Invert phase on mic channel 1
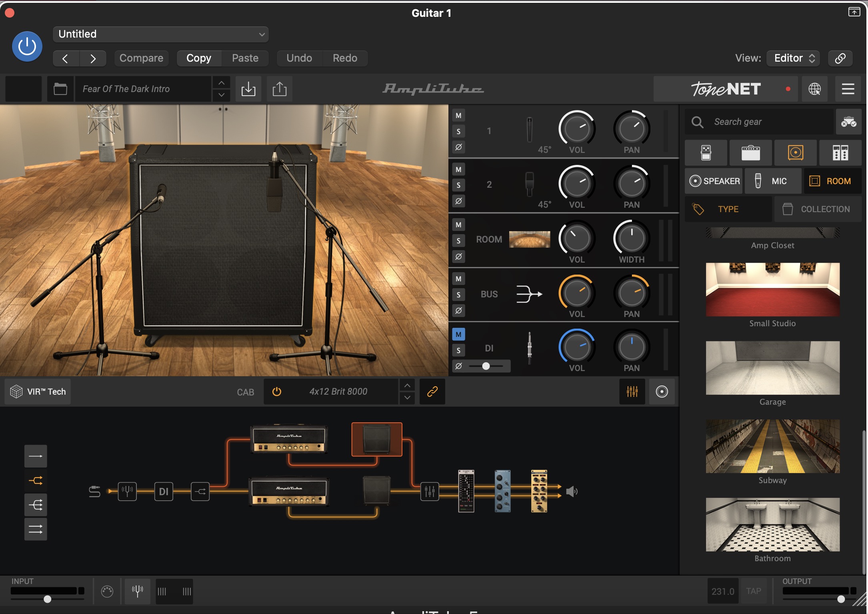The width and height of the screenshot is (868, 614). pos(458,147)
